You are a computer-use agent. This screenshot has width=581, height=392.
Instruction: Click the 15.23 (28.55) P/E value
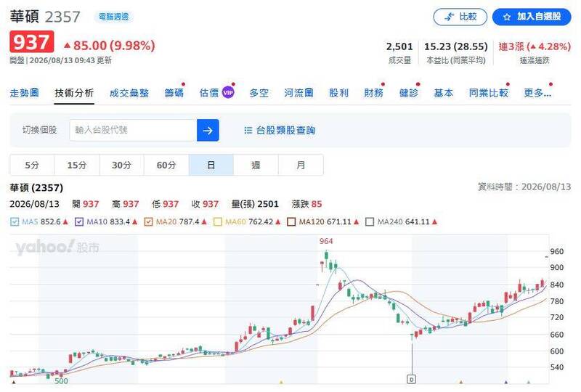tap(456, 46)
